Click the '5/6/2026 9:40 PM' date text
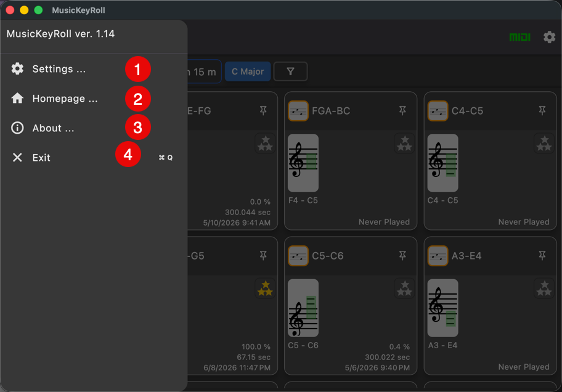The width and height of the screenshot is (562, 392). click(x=377, y=367)
